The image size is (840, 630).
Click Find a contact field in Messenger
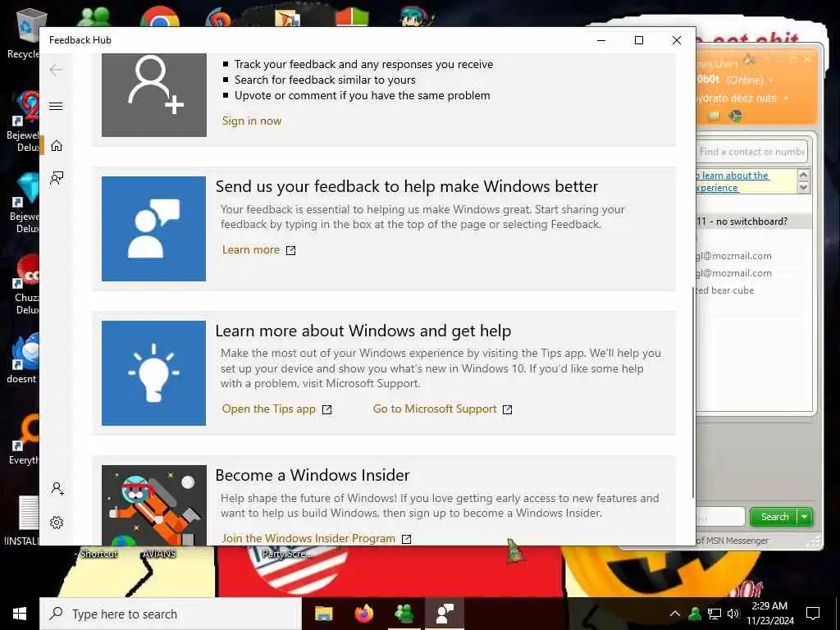(x=751, y=152)
